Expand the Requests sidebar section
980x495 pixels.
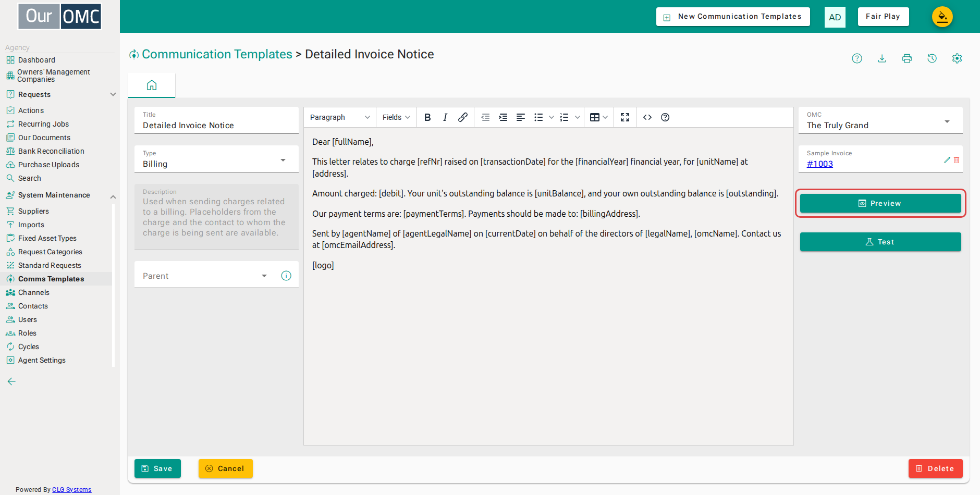point(113,94)
